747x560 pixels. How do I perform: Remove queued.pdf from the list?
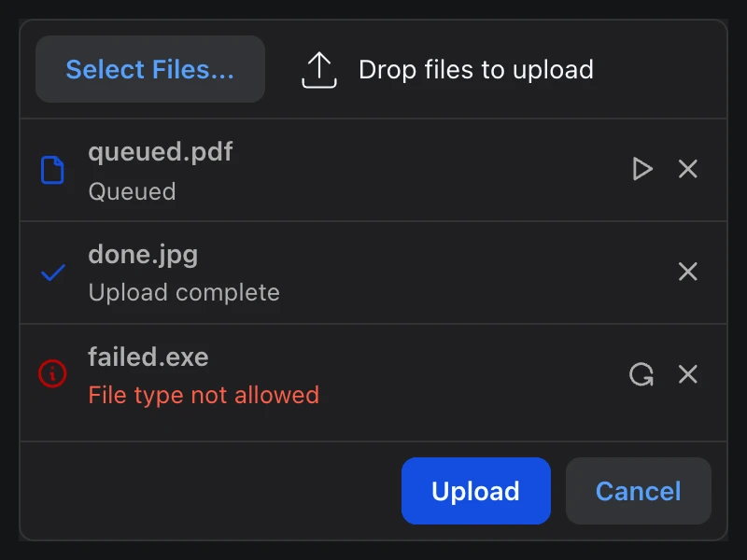tap(687, 169)
